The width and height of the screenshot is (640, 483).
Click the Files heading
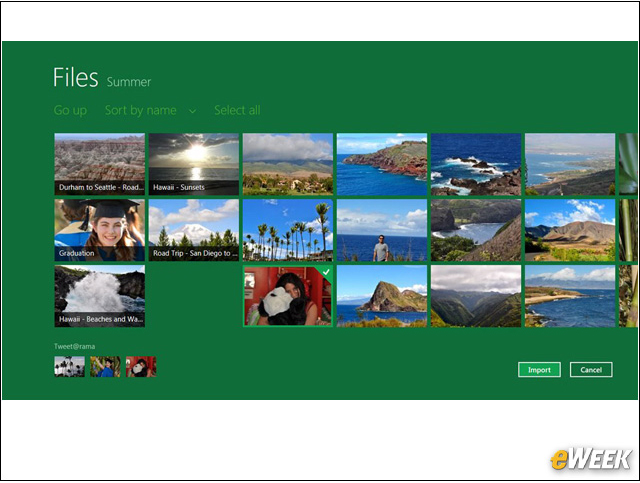click(x=76, y=77)
